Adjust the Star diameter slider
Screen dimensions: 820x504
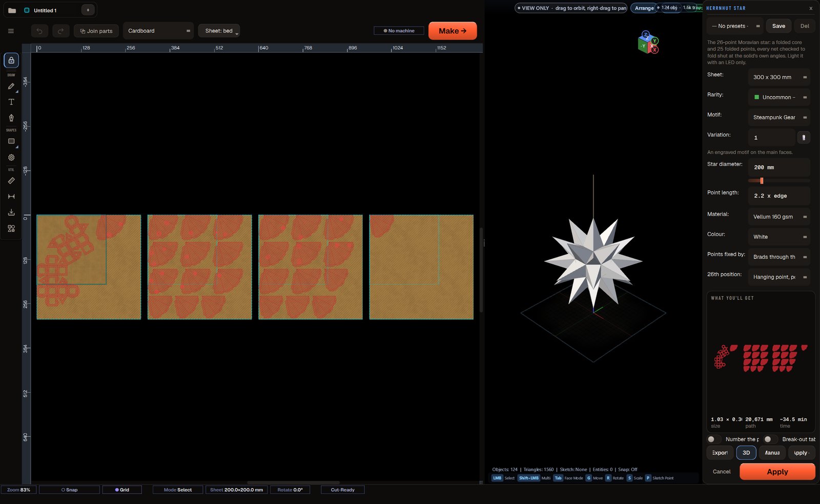coord(779,181)
